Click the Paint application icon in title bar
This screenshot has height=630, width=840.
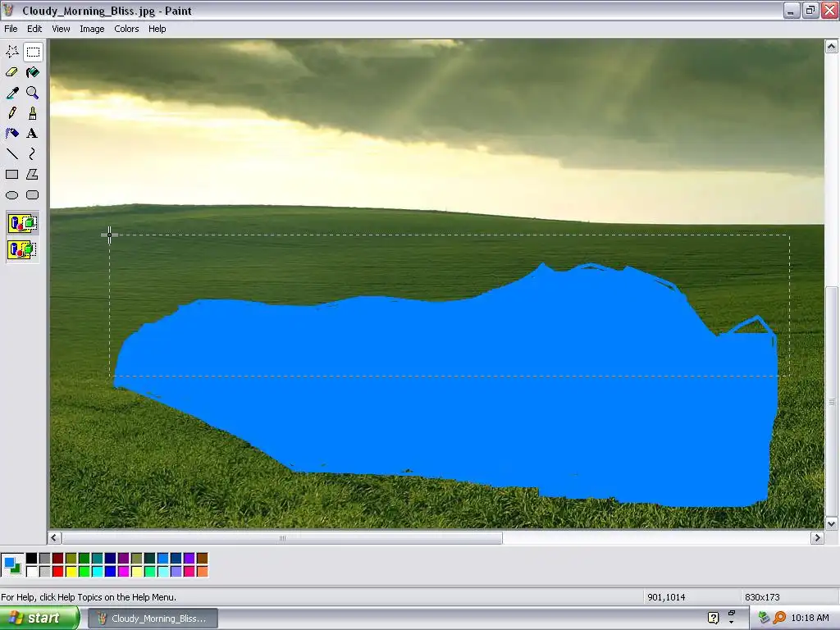pos(8,10)
